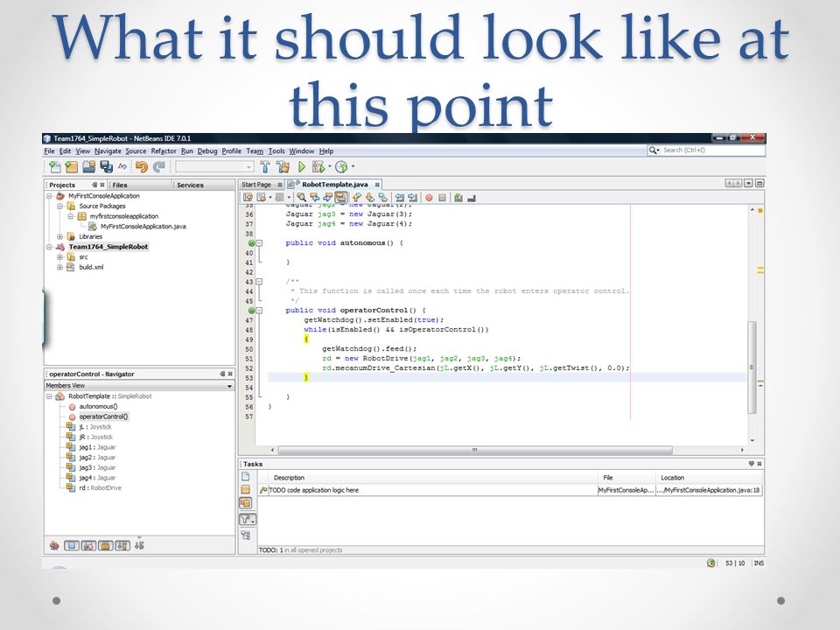The width and height of the screenshot is (840, 630).
Task: Collapse the Team1764_SimpleRobot project node
Action: click(x=49, y=247)
